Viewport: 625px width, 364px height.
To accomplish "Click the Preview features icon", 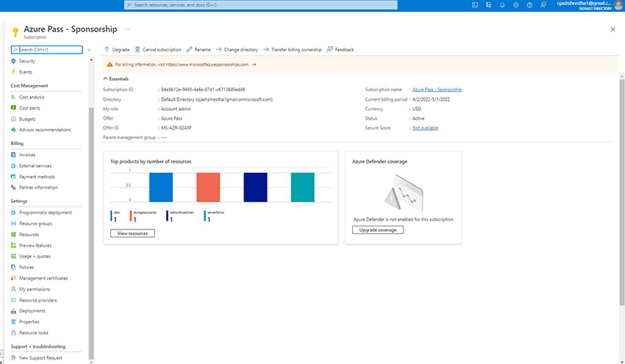I will coord(13,245).
